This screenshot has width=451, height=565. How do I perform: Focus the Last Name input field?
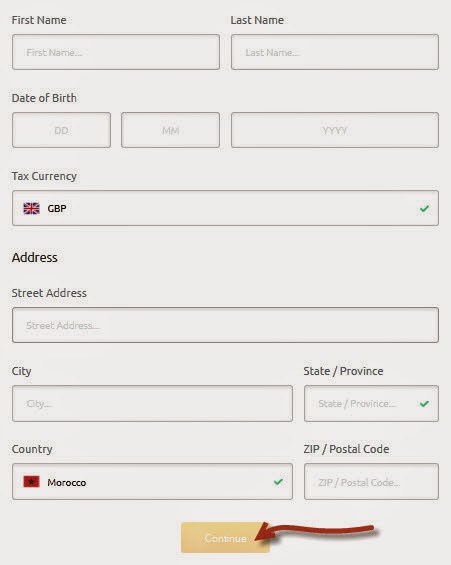pos(335,52)
